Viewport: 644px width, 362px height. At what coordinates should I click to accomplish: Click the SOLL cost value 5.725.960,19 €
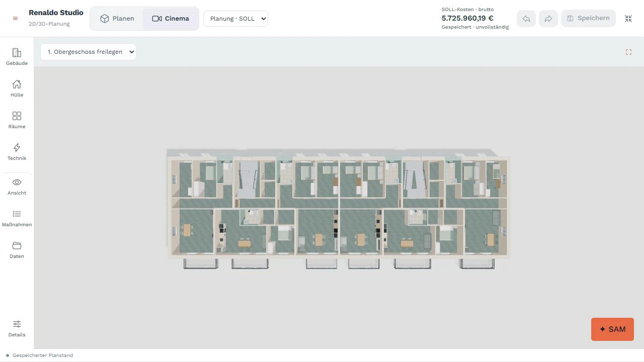(467, 18)
